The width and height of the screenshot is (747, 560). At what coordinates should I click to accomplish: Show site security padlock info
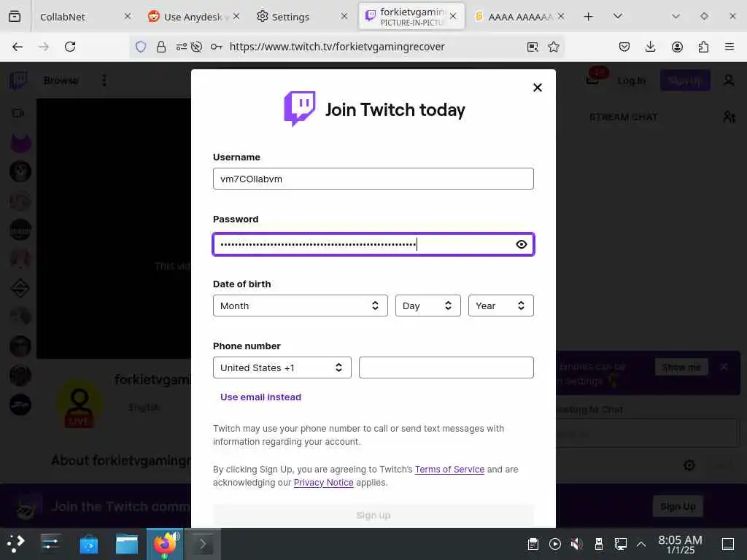[161, 47]
